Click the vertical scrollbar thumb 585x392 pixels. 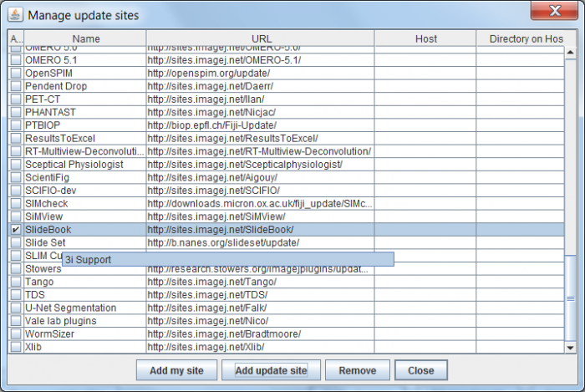(x=571, y=297)
